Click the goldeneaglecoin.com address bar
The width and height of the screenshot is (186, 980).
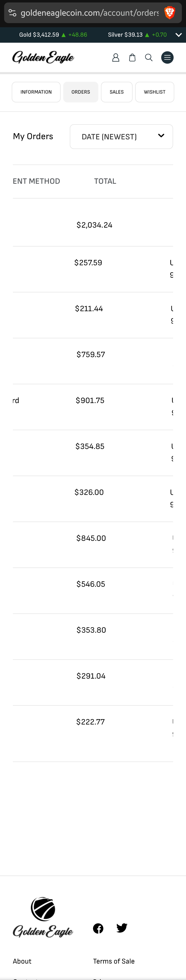90,13
